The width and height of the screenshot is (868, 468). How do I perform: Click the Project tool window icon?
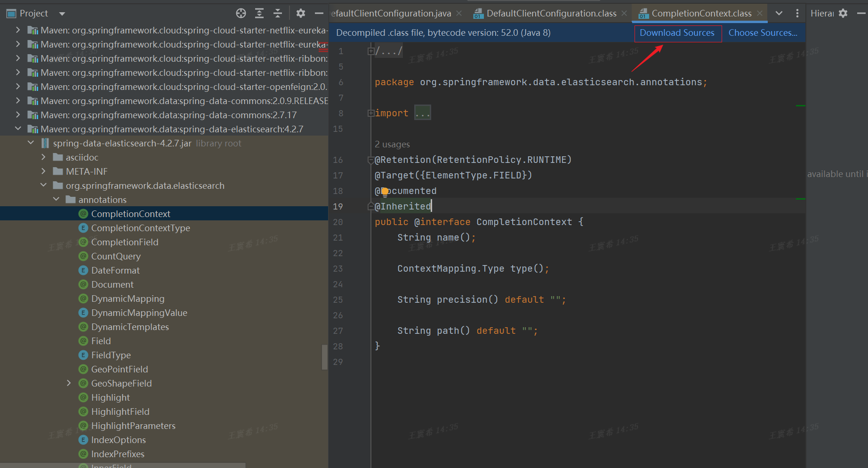click(11, 13)
